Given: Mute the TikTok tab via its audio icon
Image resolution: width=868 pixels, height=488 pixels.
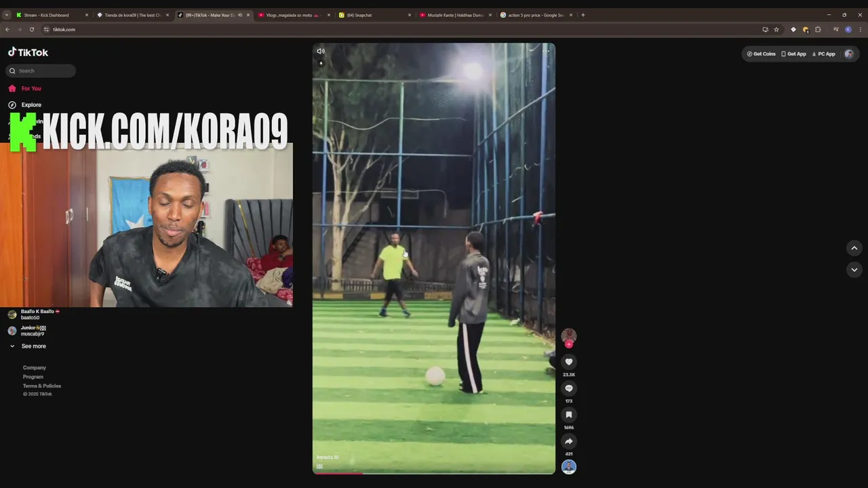Looking at the screenshot, I should click(x=240, y=15).
